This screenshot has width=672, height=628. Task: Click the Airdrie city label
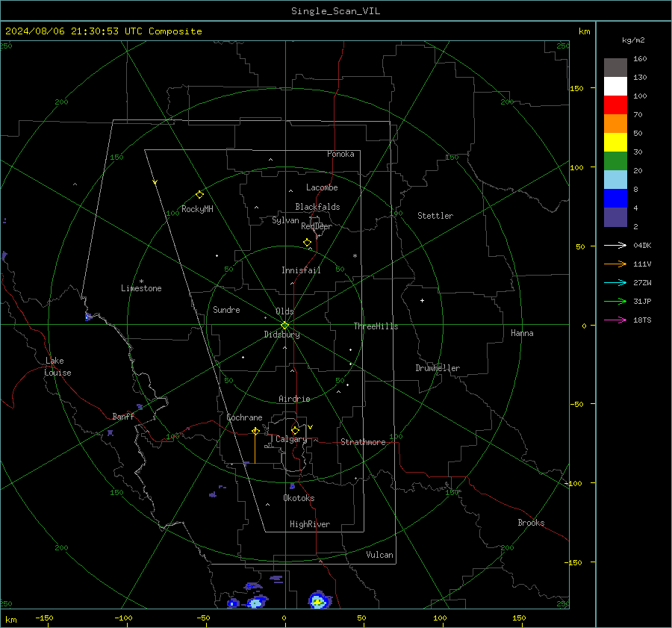[x=294, y=399]
